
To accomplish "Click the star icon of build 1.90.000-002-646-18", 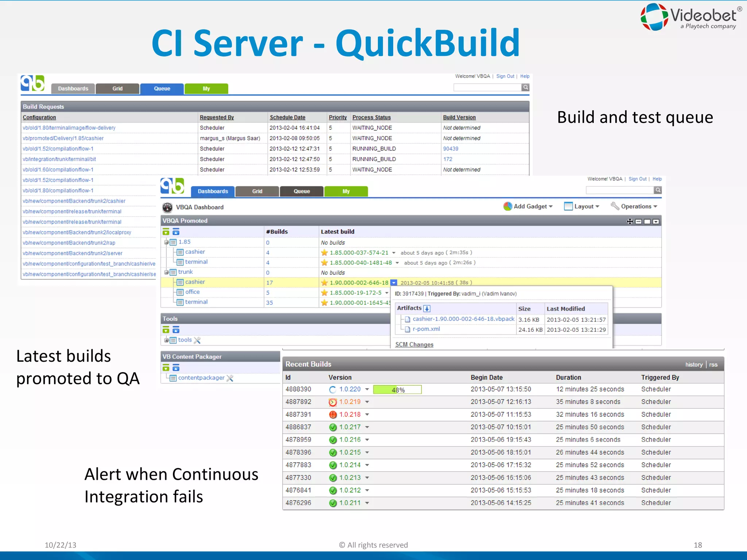I will 324,283.
